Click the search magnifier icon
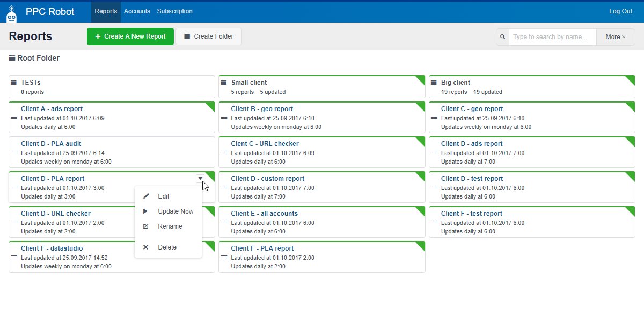 point(503,37)
